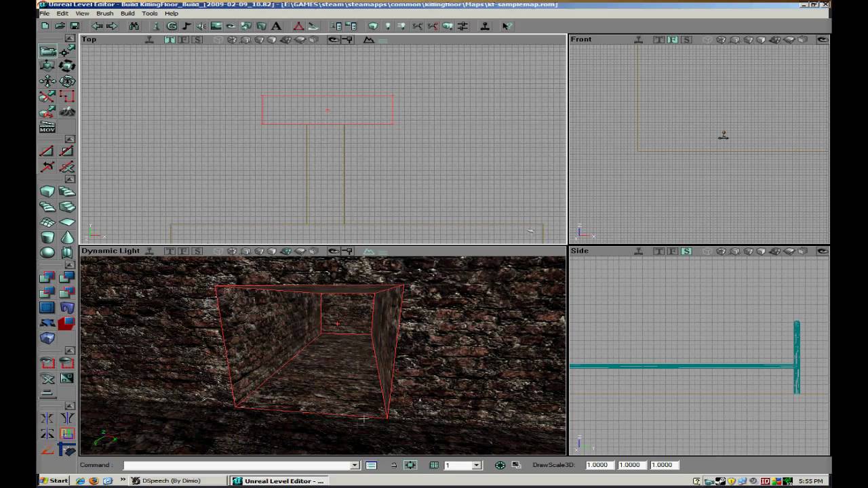Click the 5:55 PM taskbar clock
868x488 pixels.
811,481
